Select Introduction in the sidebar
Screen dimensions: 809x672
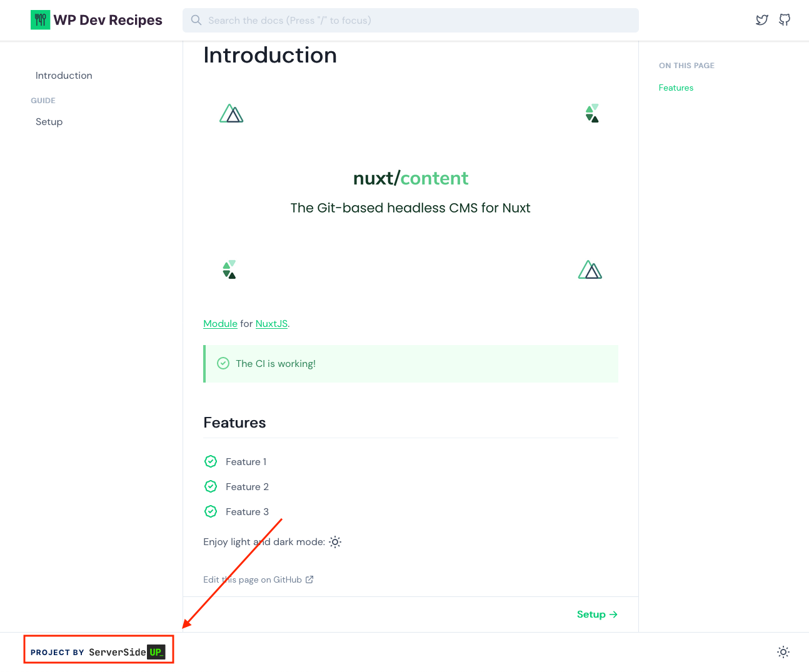(64, 75)
